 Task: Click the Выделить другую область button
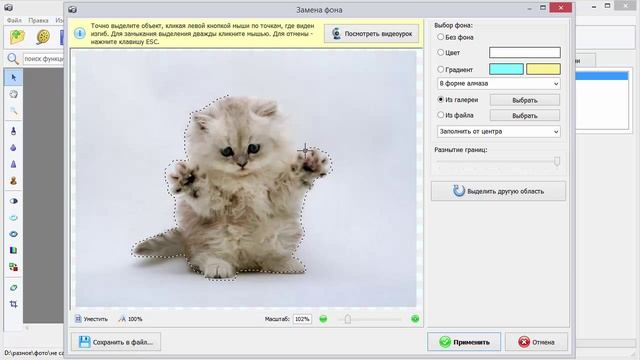coord(498,191)
